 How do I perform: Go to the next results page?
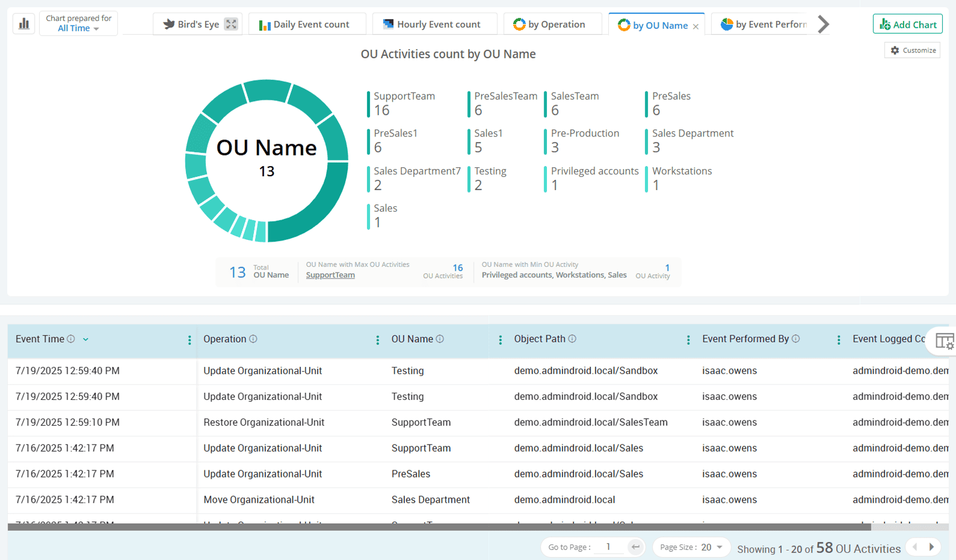click(932, 547)
